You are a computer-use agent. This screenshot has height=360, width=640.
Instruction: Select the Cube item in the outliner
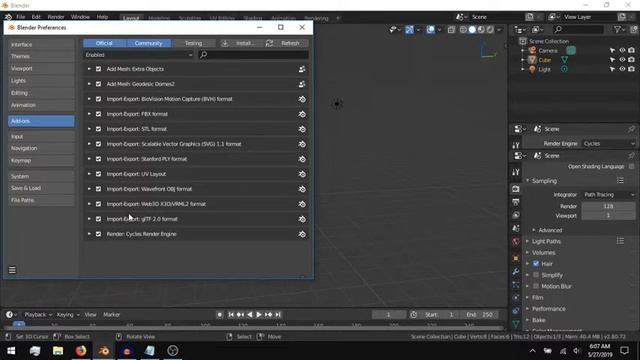click(544, 60)
